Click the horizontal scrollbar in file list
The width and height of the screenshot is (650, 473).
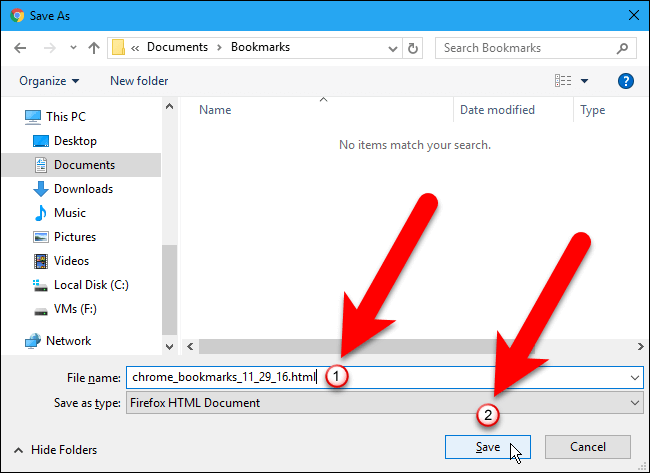coord(416,346)
